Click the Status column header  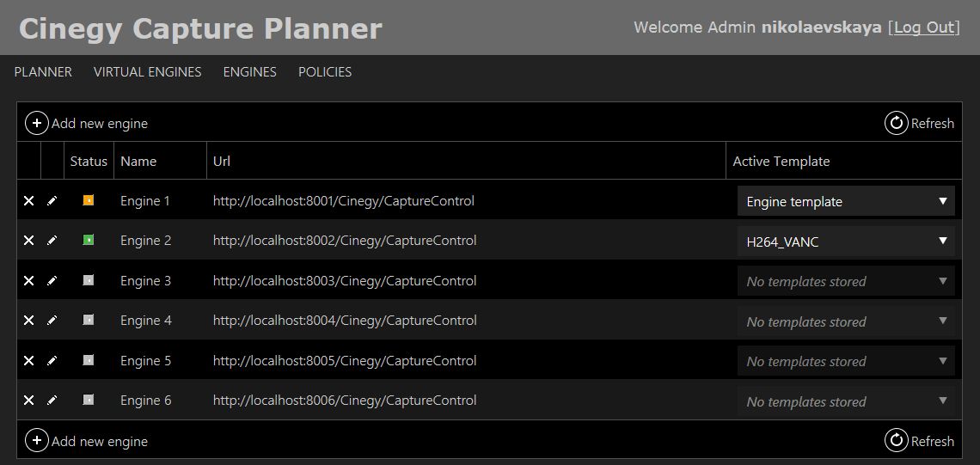[89, 162]
